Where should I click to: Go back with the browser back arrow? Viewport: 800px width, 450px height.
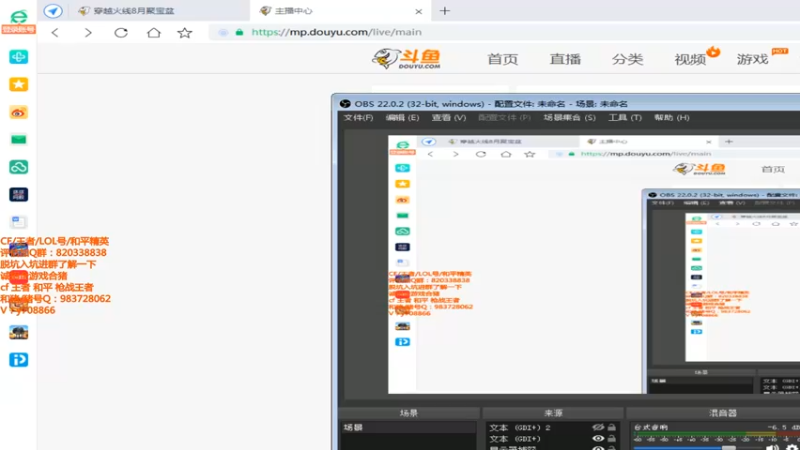[55, 33]
